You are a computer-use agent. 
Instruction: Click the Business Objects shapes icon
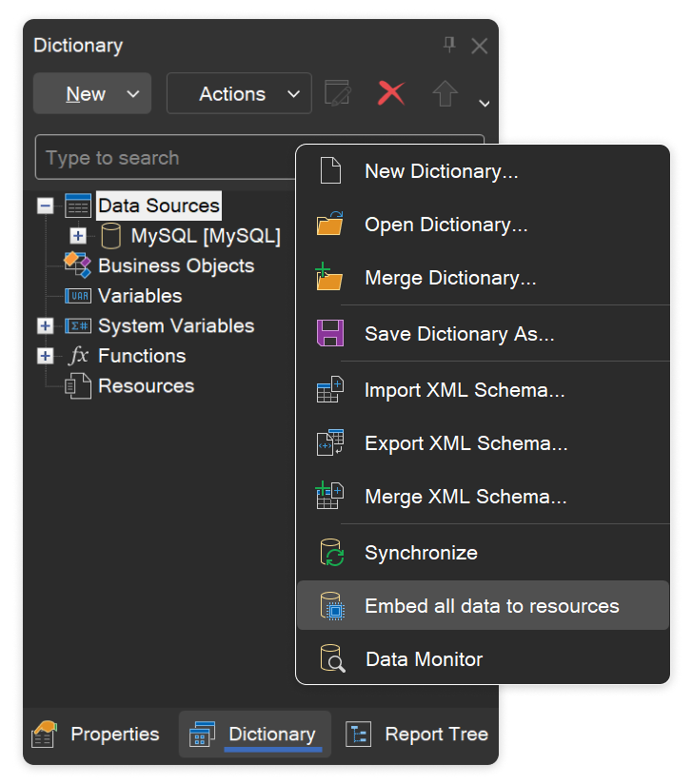tap(77, 265)
